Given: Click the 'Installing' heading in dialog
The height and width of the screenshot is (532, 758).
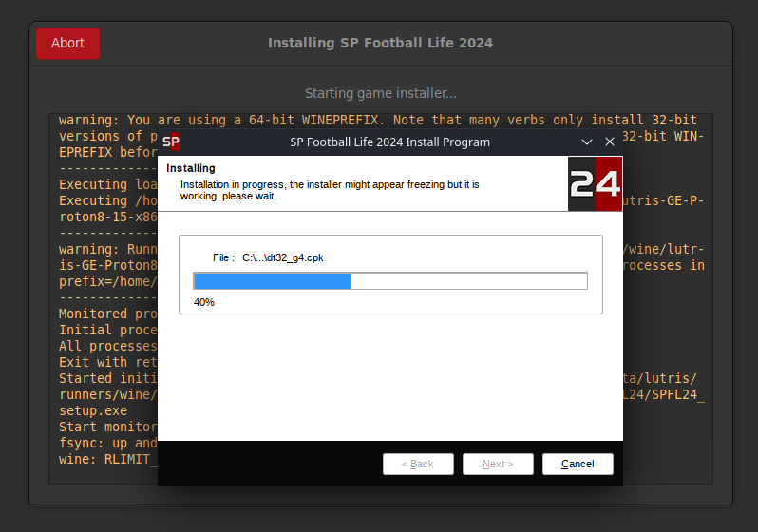Looking at the screenshot, I should click(191, 168).
